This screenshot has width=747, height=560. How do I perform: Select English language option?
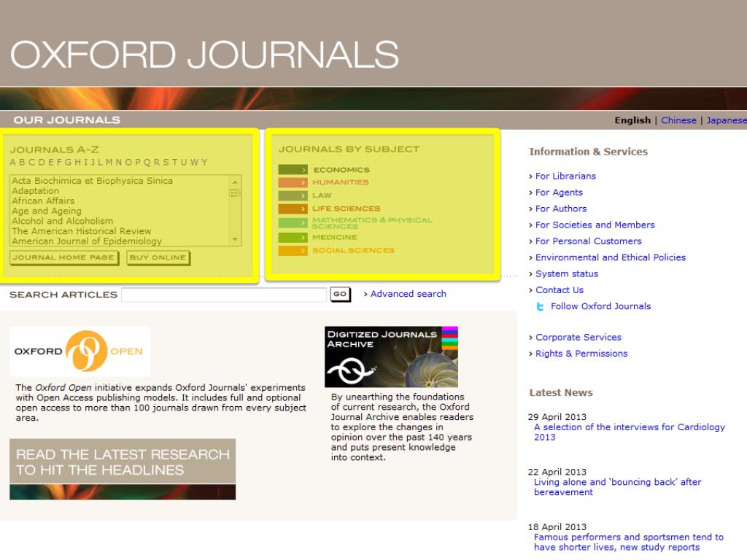click(x=632, y=120)
